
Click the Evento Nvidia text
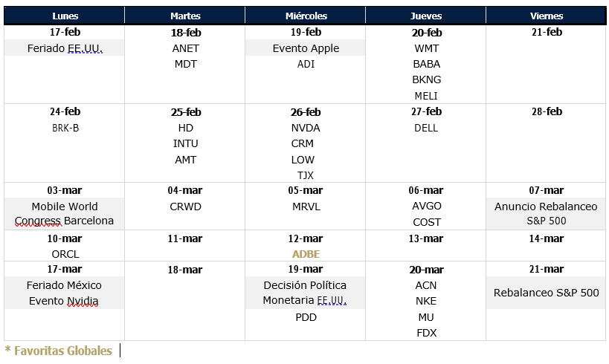pyautogui.click(x=64, y=301)
